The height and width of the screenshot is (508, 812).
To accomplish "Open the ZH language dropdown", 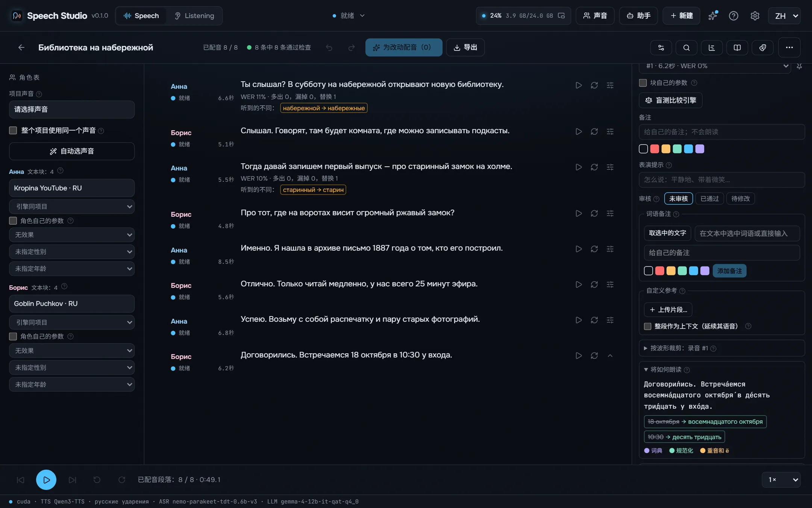I will [x=785, y=16].
